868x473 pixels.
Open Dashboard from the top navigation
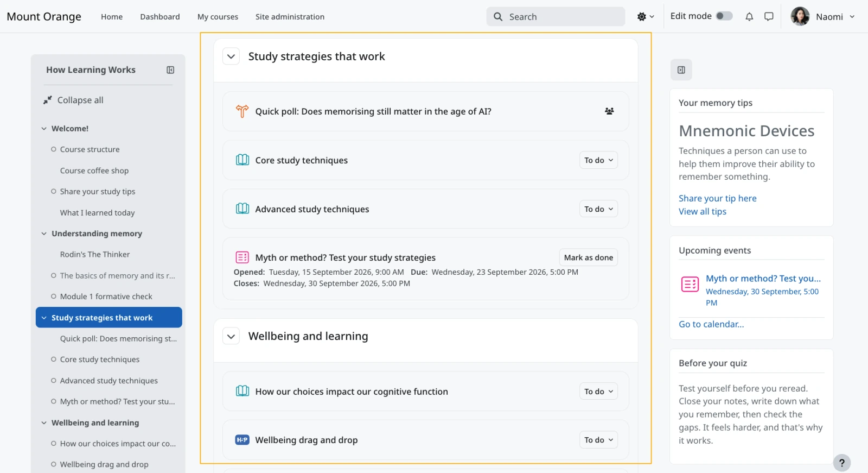pyautogui.click(x=160, y=17)
